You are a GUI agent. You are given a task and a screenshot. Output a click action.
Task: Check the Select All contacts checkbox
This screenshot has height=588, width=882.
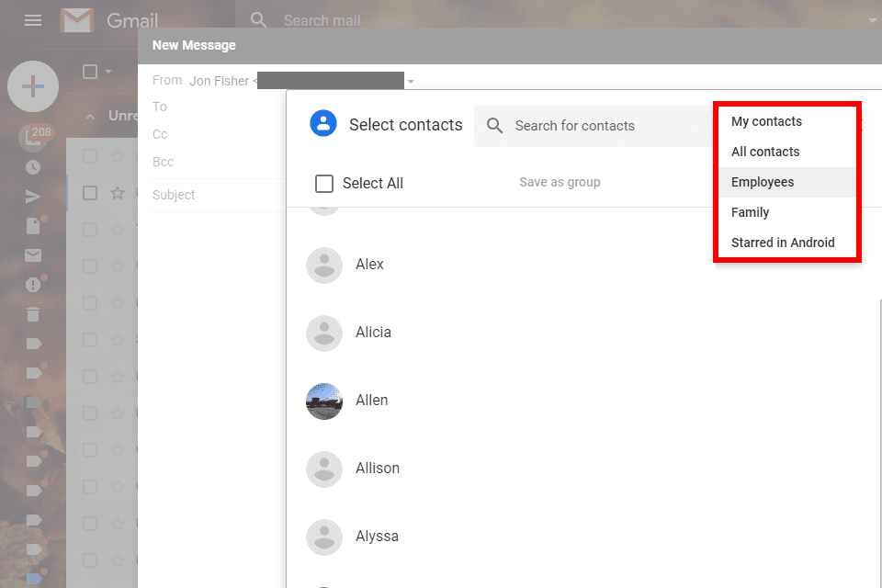tap(323, 183)
